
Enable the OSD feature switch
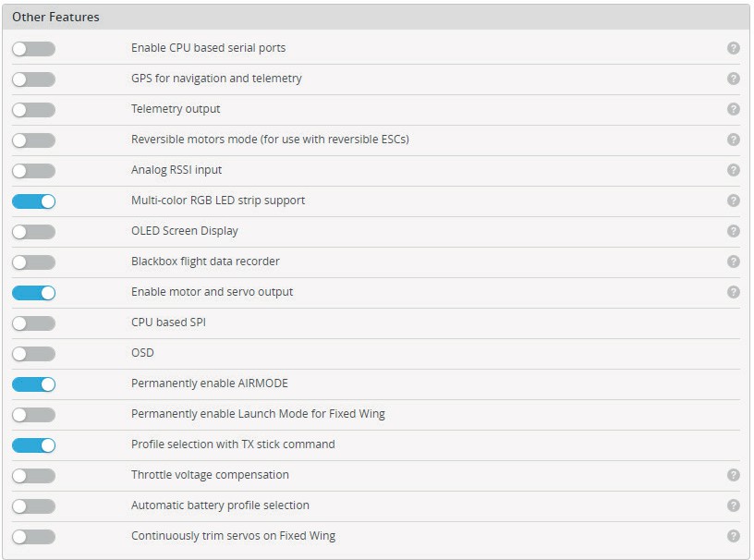click(x=33, y=354)
